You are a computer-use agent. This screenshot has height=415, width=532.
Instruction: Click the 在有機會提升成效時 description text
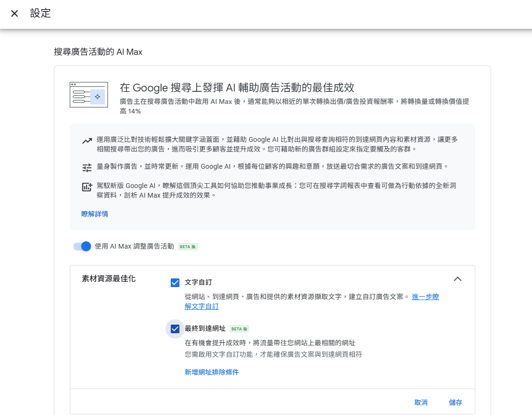[270, 343]
